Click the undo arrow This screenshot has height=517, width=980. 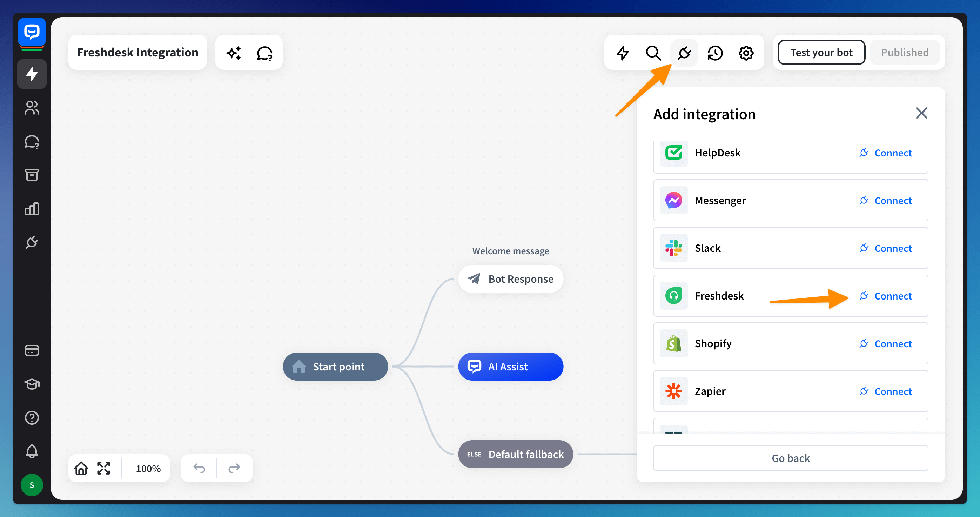(199, 468)
